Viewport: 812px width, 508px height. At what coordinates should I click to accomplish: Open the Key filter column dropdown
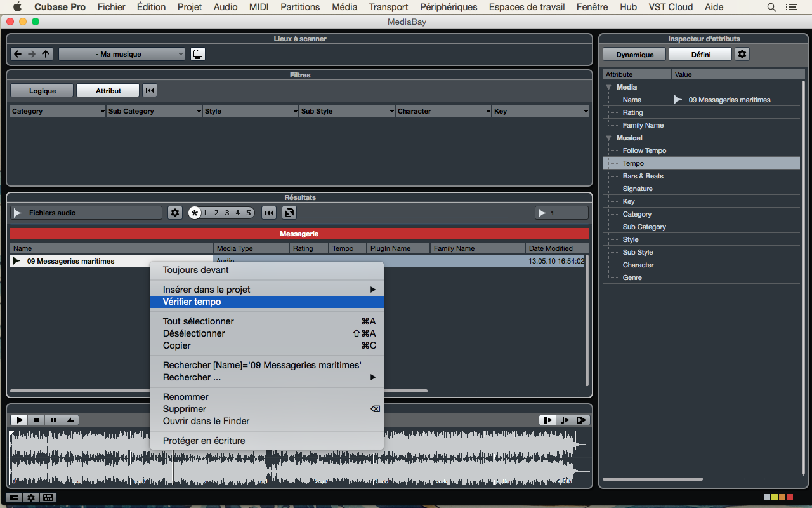[x=540, y=111]
